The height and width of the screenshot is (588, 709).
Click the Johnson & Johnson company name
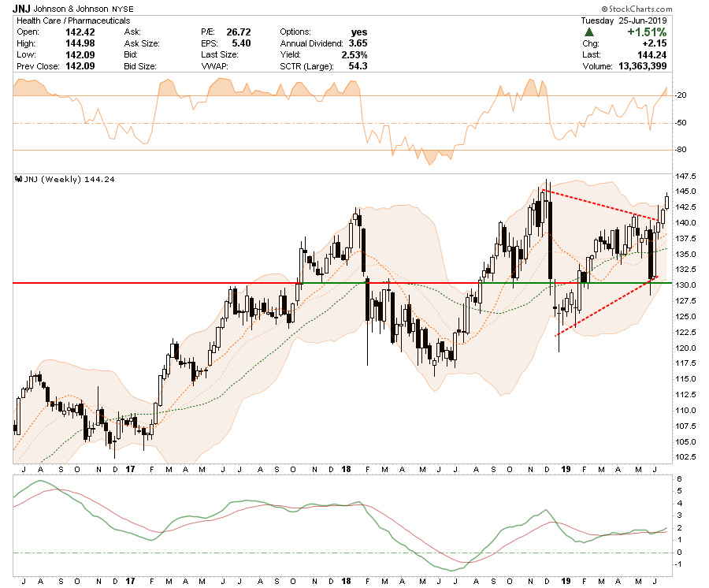pos(71,9)
